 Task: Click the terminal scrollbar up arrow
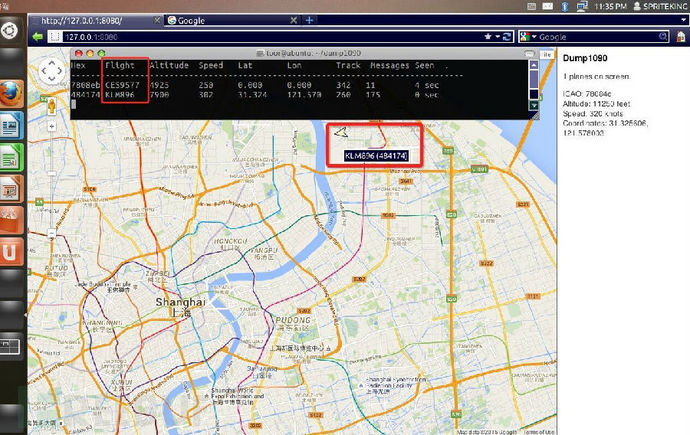coord(534,65)
